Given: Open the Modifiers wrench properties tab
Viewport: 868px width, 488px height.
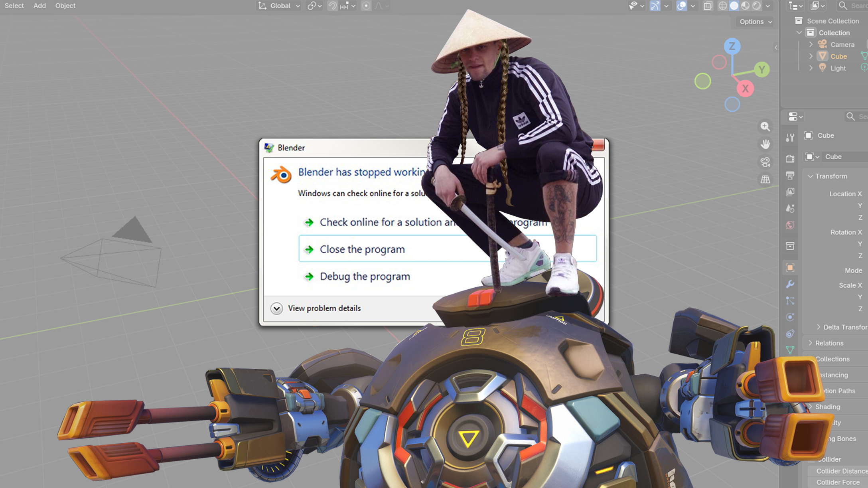Looking at the screenshot, I should (x=790, y=284).
